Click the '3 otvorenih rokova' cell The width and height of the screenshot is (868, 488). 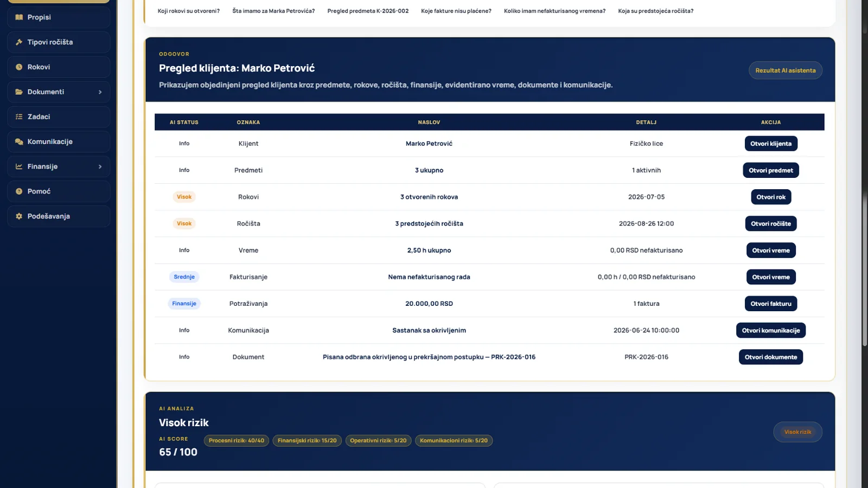point(429,197)
